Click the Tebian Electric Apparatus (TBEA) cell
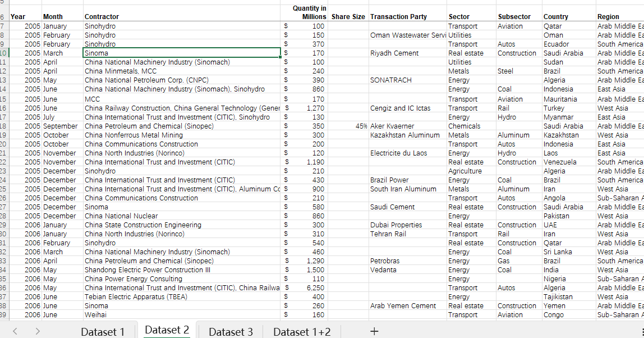 pyautogui.click(x=182, y=297)
